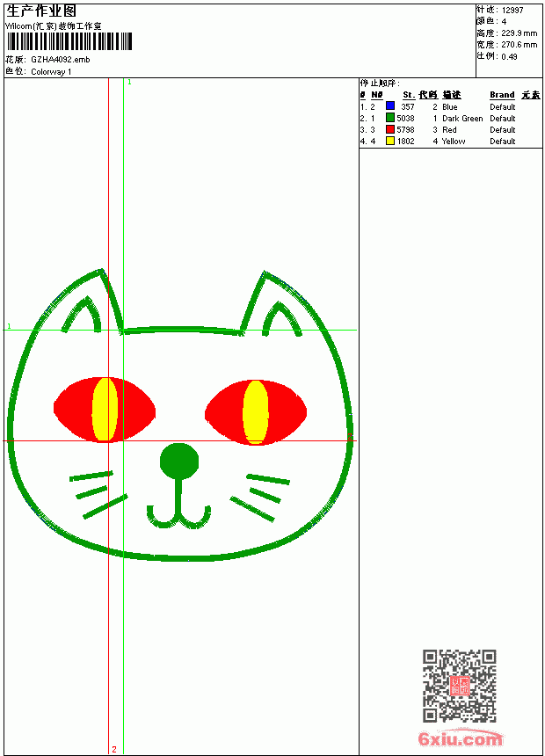The image size is (545, 756).
Task: Click the right red cat eye
Action: click(x=256, y=412)
